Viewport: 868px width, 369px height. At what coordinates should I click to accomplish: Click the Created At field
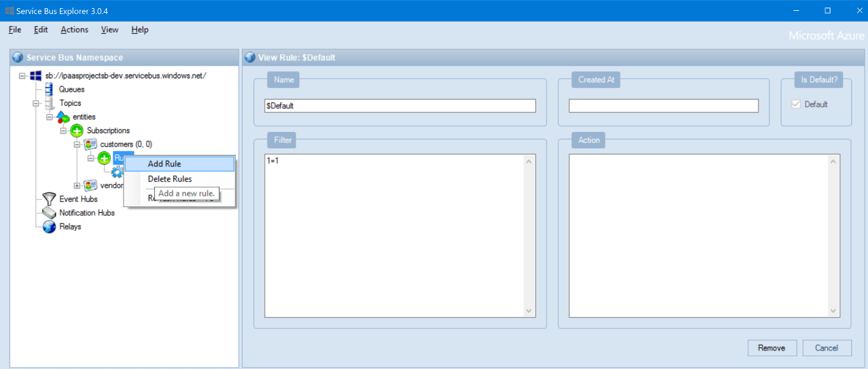(664, 106)
